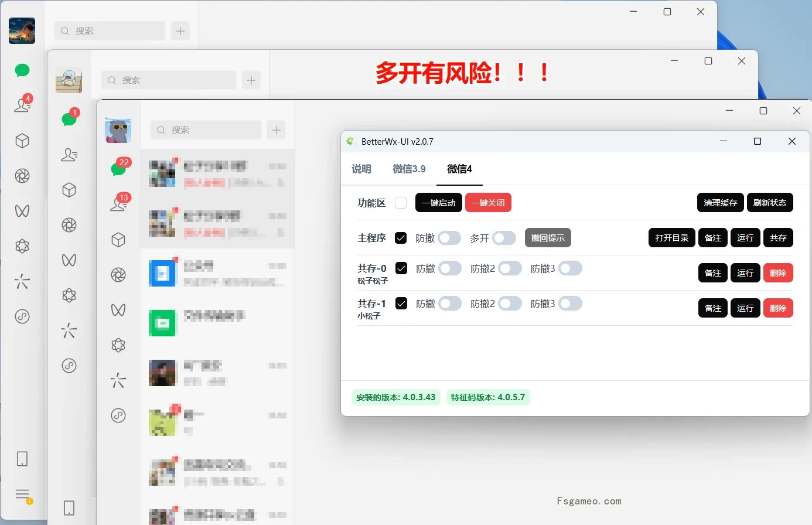Switch on 防撤3 toggle for 共存-1

click(571, 304)
